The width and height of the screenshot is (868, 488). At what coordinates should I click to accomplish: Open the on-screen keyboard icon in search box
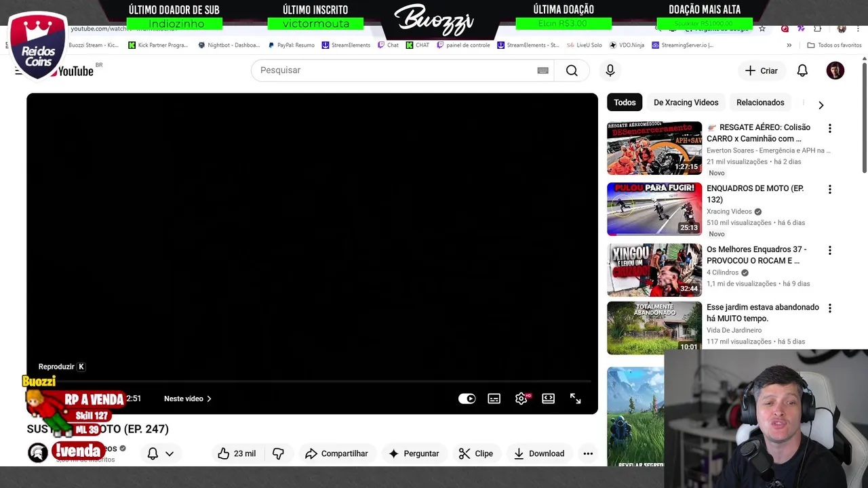(x=542, y=70)
